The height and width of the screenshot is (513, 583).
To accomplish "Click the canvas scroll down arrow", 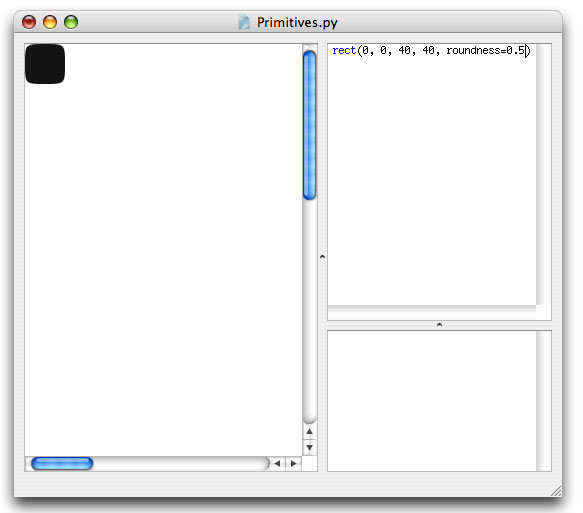I will click(x=309, y=447).
